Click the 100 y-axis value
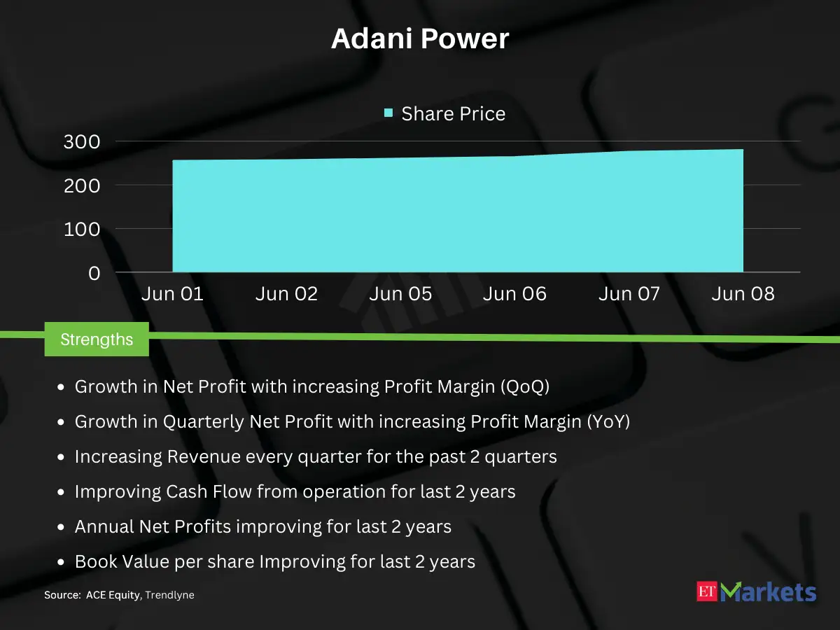 82,230
